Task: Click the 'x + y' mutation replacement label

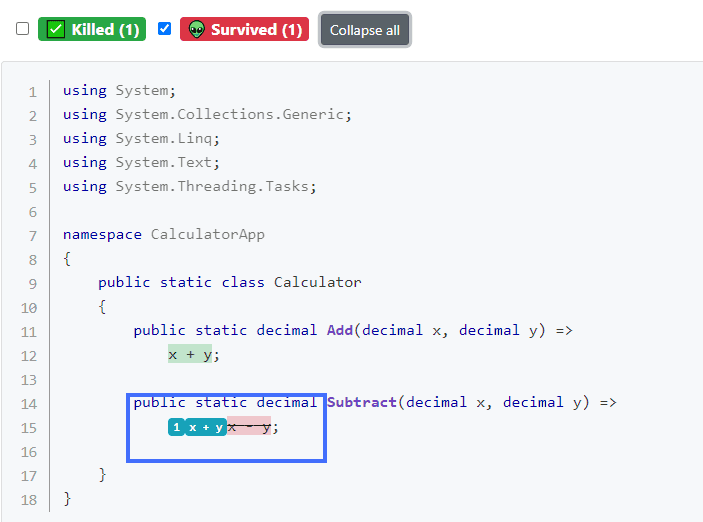Action: point(206,427)
